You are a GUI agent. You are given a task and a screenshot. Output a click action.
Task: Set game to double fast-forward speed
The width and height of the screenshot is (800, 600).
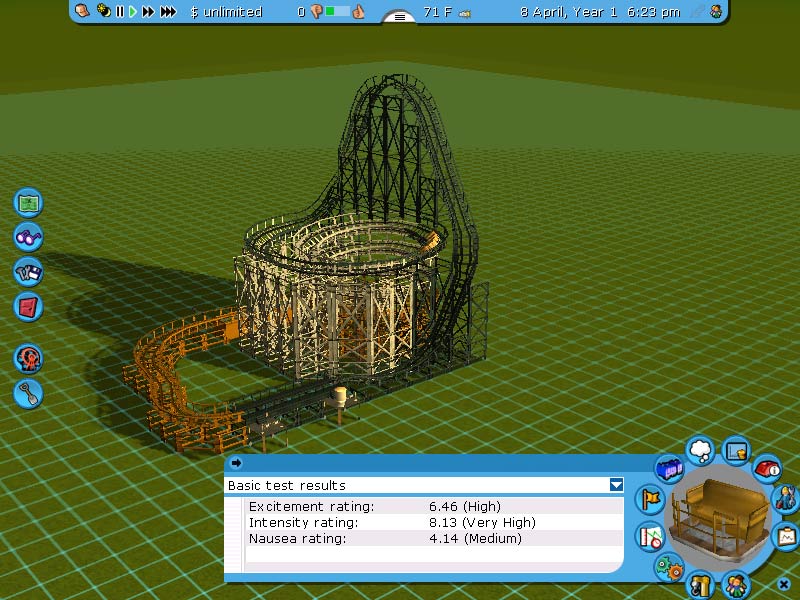coord(148,11)
